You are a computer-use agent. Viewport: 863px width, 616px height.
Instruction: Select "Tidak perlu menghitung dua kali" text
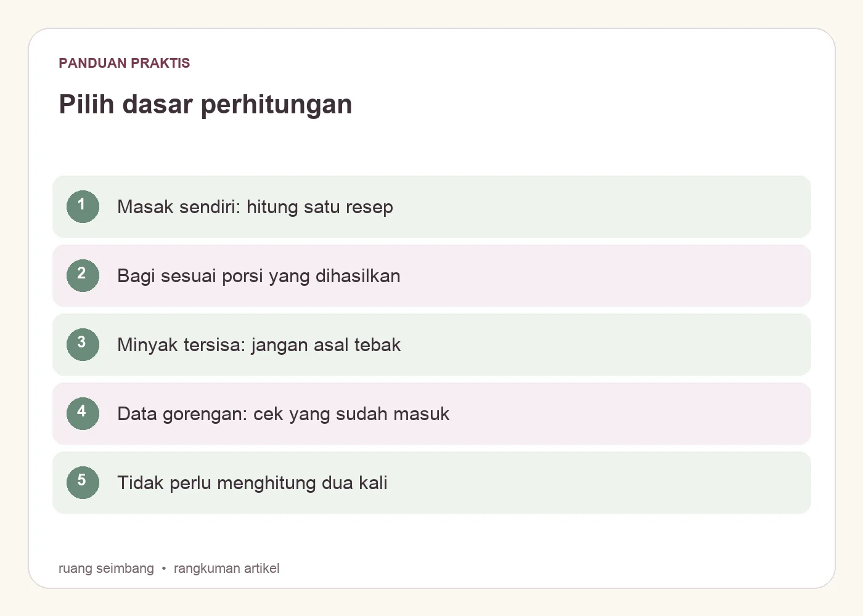tap(252, 483)
